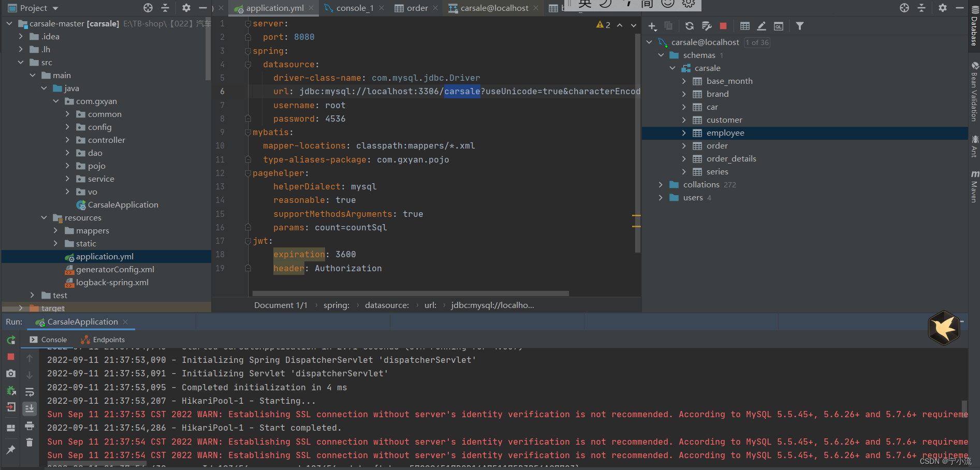The image size is (980, 470).
Task: Click red Deactivate button in Database toolbar
Action: 723,26
